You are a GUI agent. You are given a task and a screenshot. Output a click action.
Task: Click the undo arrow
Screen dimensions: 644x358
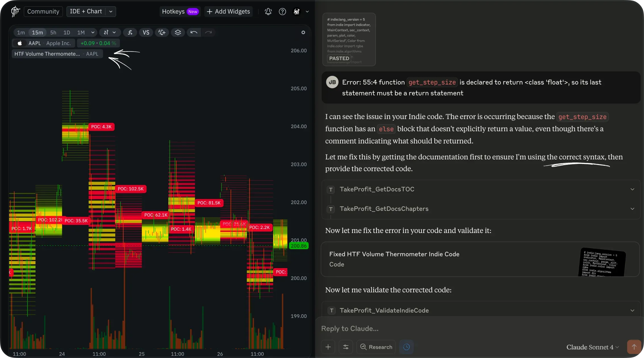pos(194,32)
